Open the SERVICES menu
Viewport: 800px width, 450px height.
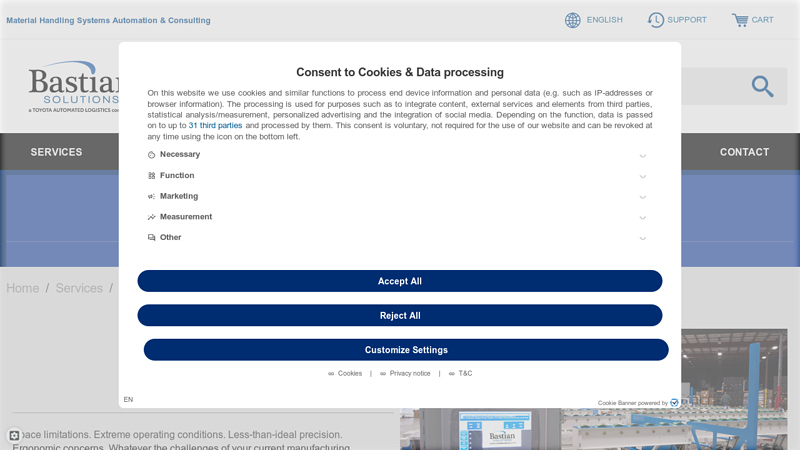[x=56, y=152]
